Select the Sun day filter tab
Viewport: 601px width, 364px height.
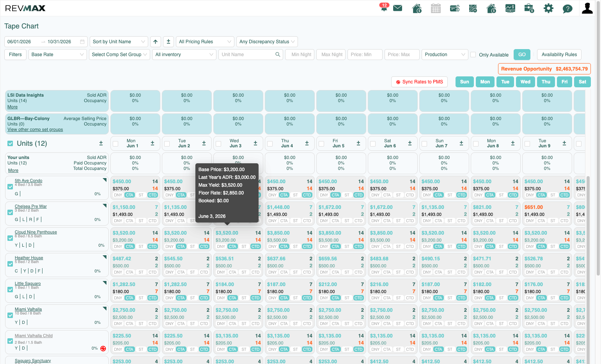(464, 82)
